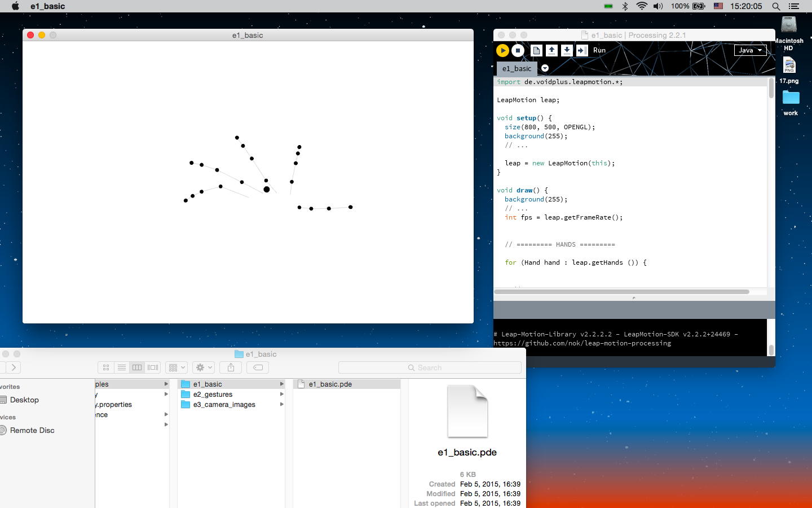Select the e2_gestures folder
This screenshot has width=812, height=508.
pyautogui.click(x=213, y=395)
